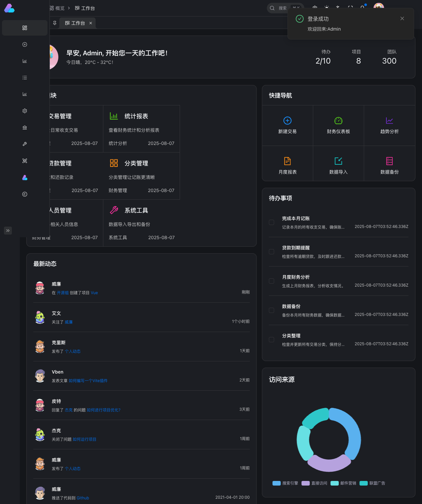Expand the sidebar with double-chevron button

click(8, 231)
